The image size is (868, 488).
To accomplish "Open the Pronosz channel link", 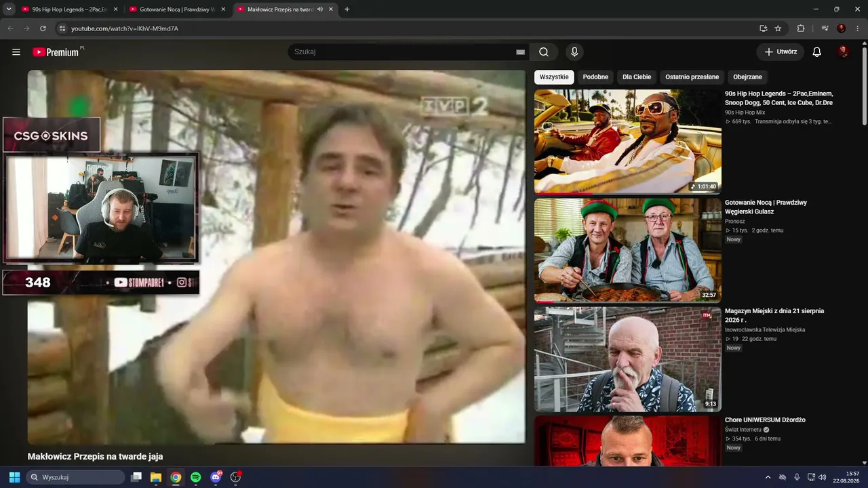I will pos(735,221).
